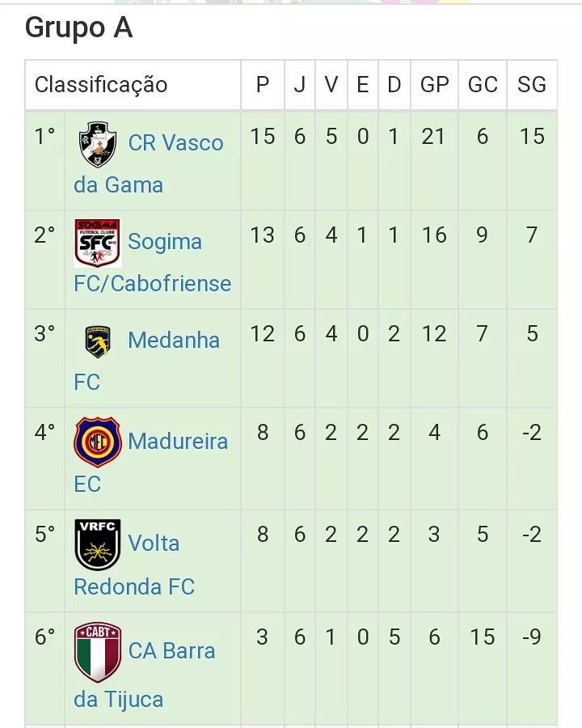
Task: Click the Sogima FC team logo
Action: [98, 243]
